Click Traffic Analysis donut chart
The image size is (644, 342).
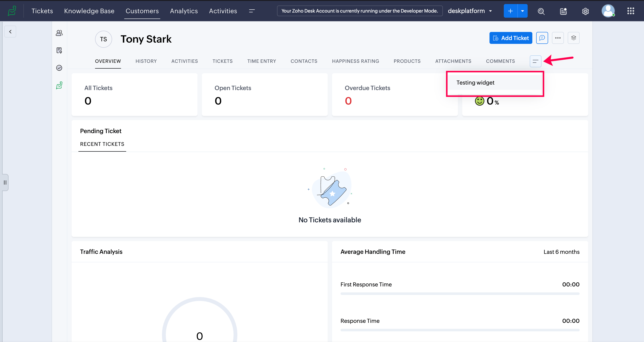(x=199, y=320)
